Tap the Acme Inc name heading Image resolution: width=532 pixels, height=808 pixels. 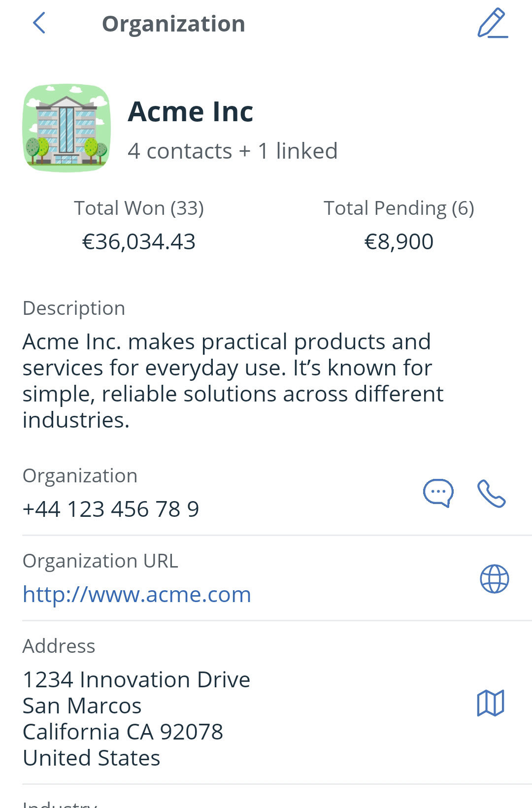[x=190, y=111]
